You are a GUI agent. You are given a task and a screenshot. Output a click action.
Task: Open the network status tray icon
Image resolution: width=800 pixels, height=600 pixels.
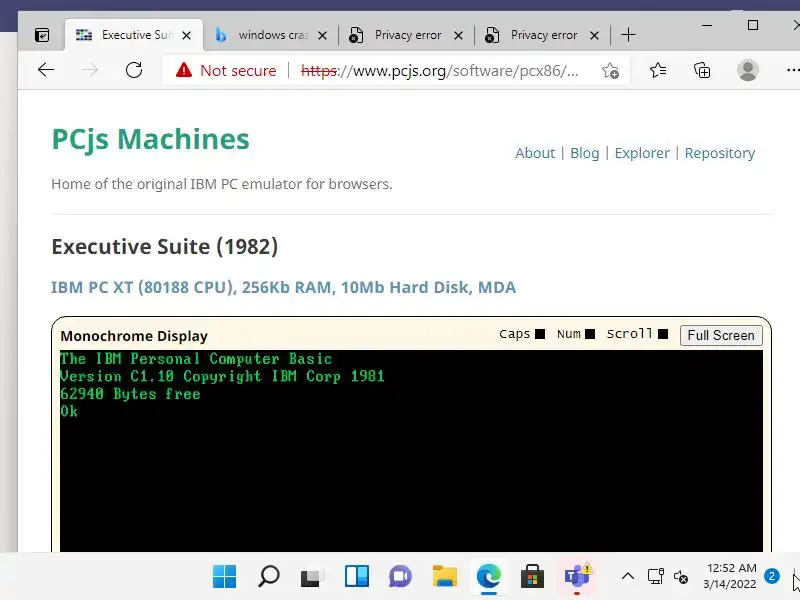click(x=656, y=577)
